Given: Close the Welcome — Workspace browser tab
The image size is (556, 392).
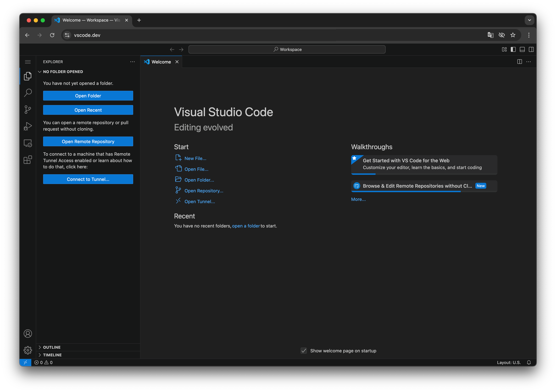Looking at the screenshot, I should click(x=126, y=20).
